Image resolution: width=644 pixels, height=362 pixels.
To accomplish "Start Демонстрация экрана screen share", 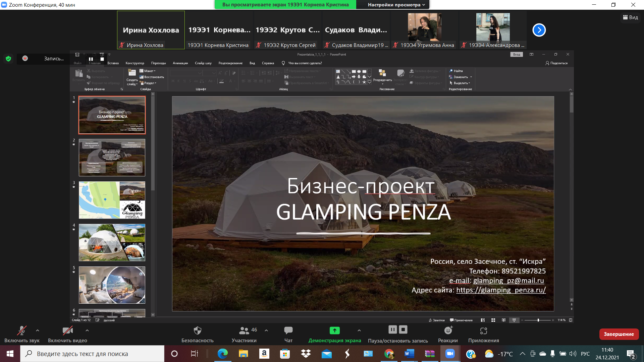I will click(335, 335).
